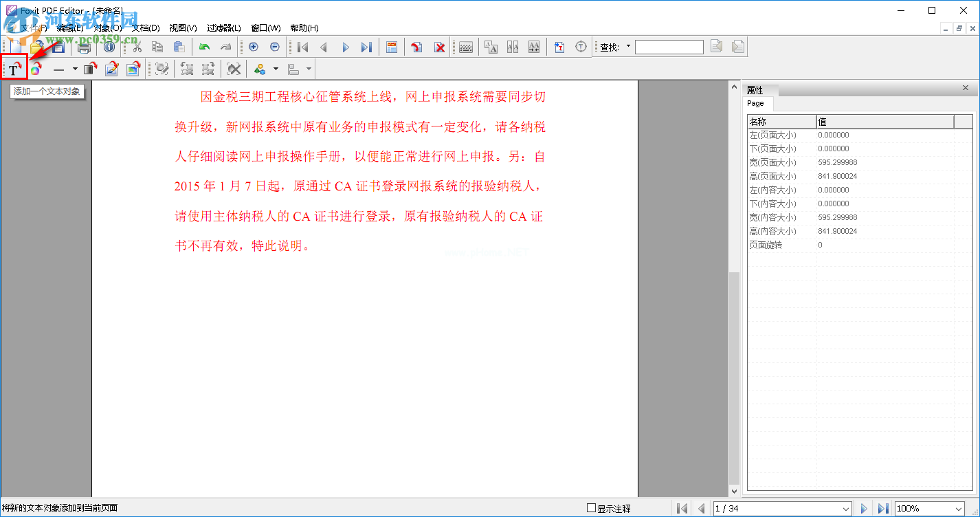Click status bar previous page button
Image resolution: width=980 pixels, height=517 pixels.
click(702, 509)
